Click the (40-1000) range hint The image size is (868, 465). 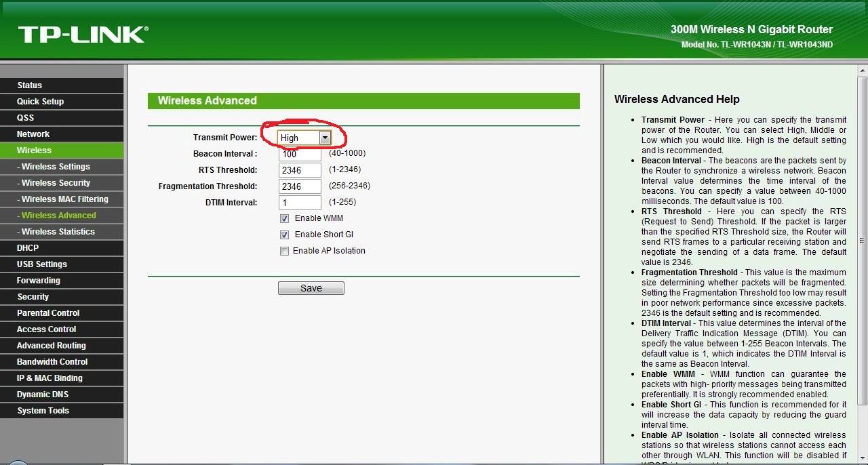point(347,153)
